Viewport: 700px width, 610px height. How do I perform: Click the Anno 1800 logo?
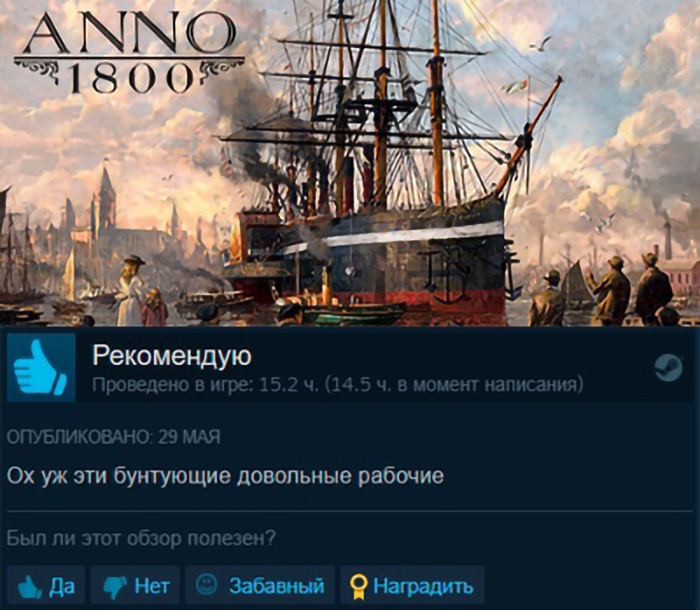click(129, 51)
